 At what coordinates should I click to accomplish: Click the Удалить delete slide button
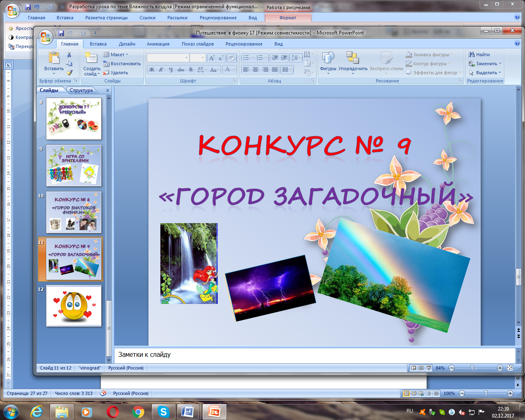coord(115,73)
